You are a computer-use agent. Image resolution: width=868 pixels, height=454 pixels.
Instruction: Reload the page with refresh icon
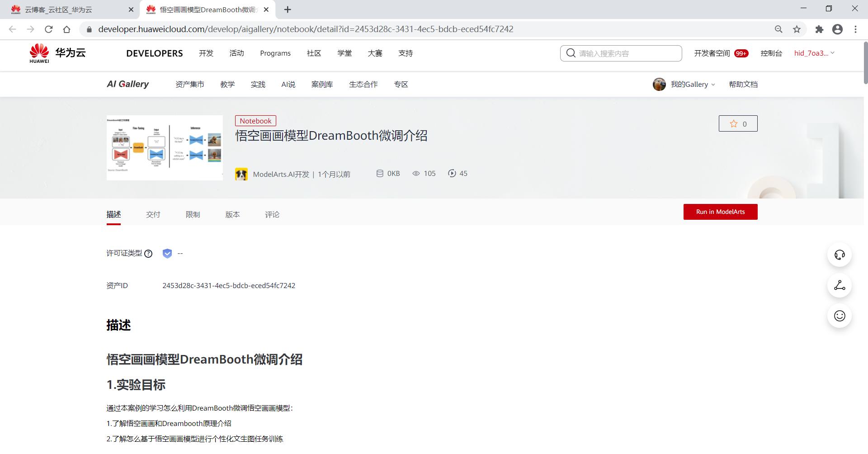[x=49, y=29]
